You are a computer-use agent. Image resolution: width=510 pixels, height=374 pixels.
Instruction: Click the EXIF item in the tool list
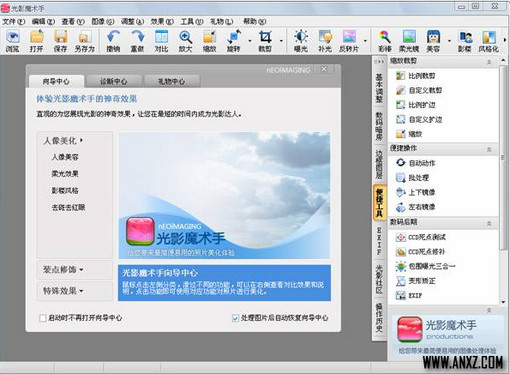pyautogui.click(x=409, y=295)
